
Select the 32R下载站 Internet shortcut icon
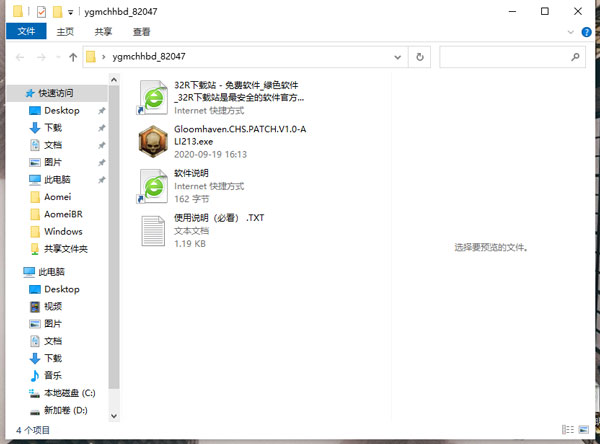153,97
